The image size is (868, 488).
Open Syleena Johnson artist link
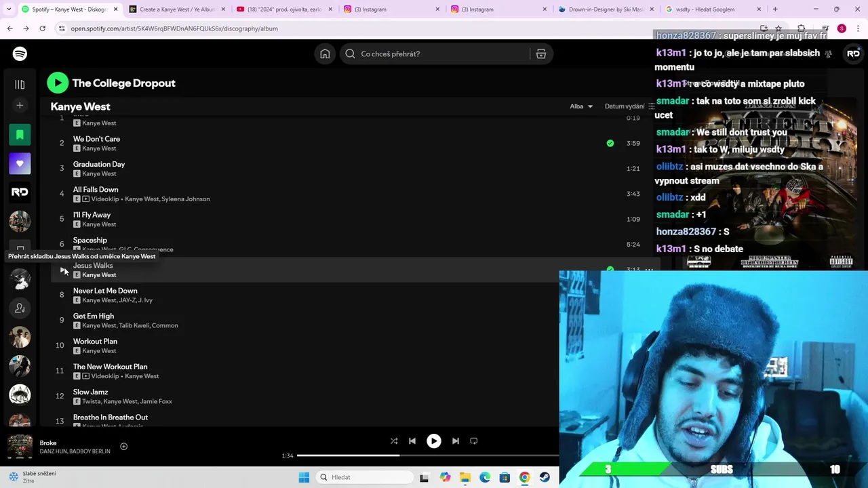(186, 199)
